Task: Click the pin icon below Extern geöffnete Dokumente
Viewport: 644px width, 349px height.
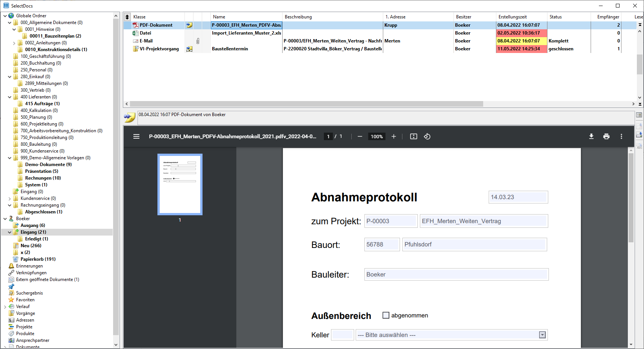Action: 11,286
